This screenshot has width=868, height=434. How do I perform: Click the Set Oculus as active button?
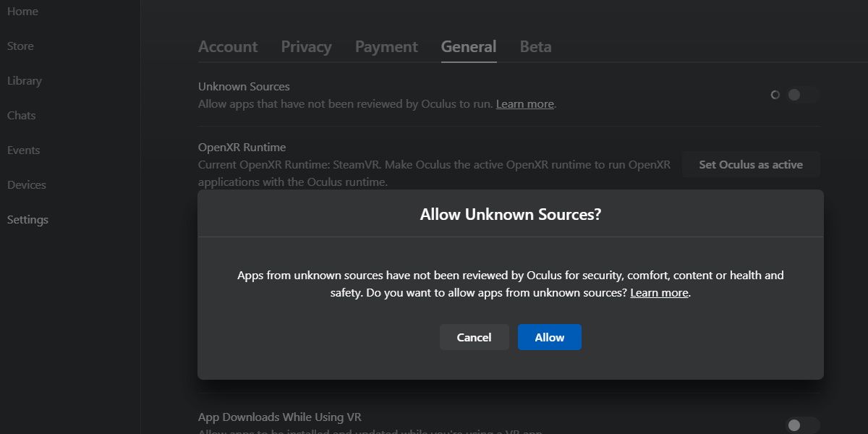751,165
